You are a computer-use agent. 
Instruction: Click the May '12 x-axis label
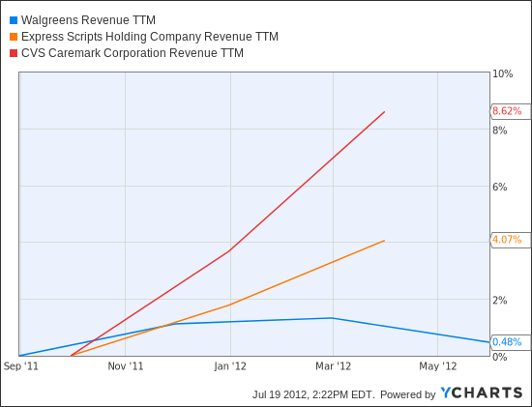438,366
